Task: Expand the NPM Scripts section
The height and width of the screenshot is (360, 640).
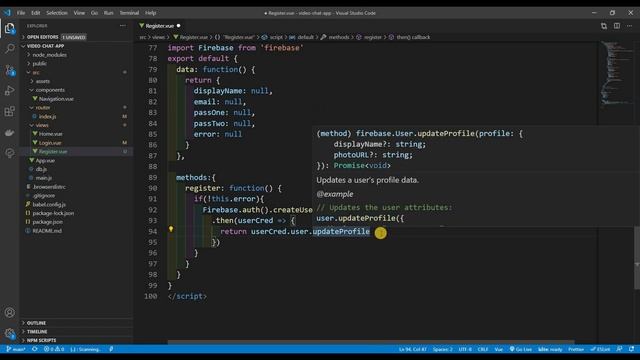Action: (x=76, y=340)
